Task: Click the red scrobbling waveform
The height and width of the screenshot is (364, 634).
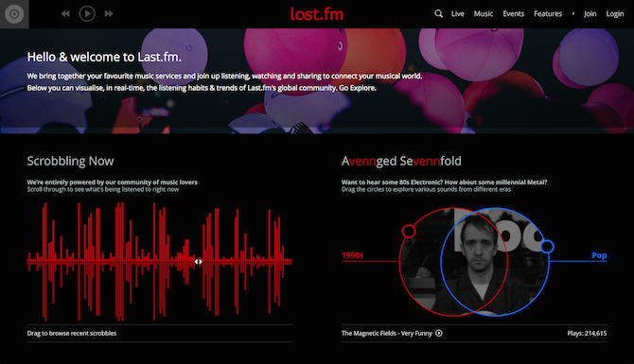Action: pyautogui.click(x=159, y=262)
